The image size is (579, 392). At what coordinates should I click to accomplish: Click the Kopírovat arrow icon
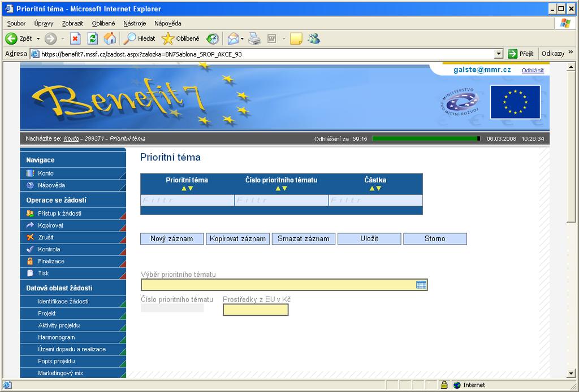tap(31, 225)
